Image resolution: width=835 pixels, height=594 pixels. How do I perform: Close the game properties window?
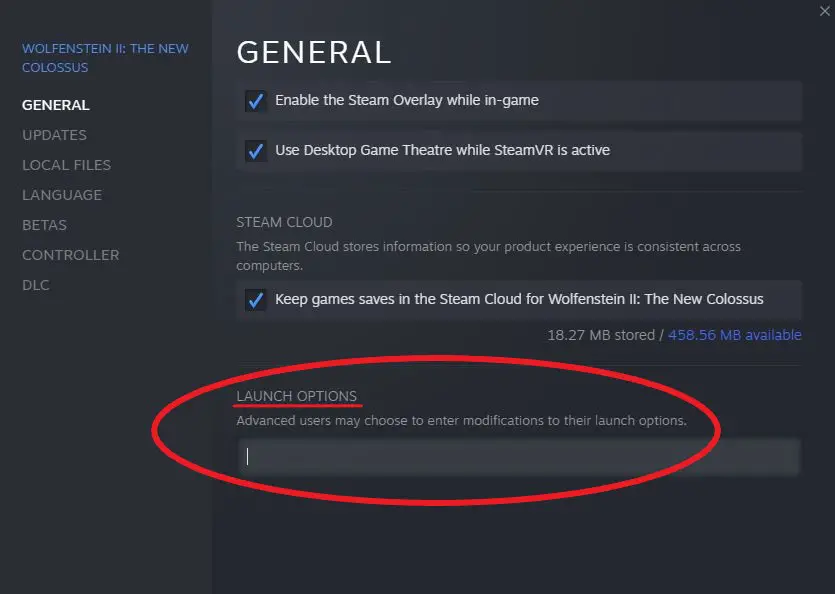tap(824, 11)
